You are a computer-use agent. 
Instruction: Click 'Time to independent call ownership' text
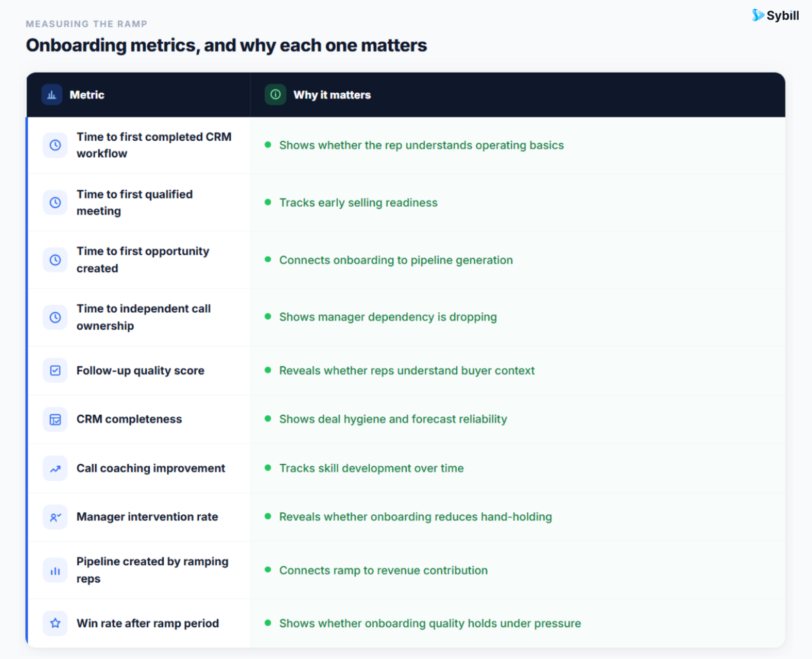[144, 317]
